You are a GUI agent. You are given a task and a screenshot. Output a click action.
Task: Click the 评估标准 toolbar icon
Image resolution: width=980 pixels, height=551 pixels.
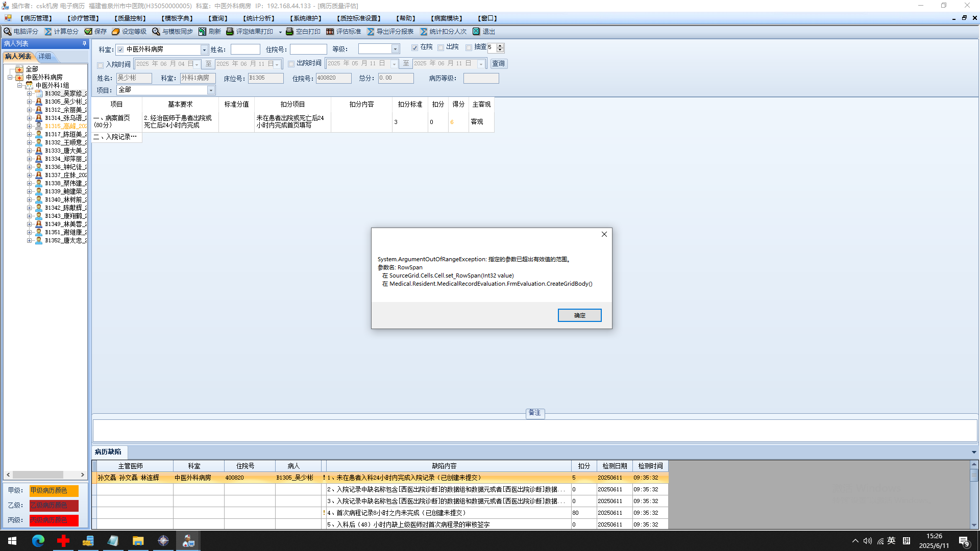coord(330,32)
